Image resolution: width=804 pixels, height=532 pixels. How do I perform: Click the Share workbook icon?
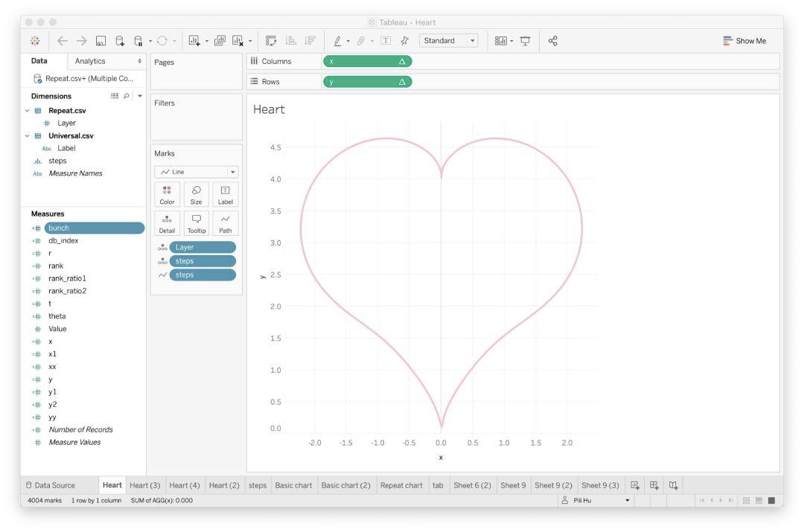(553, 41)
